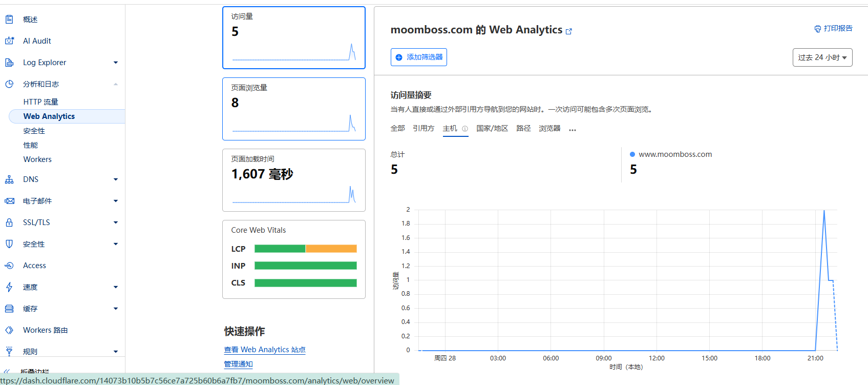Collapse the 分析和日志 section arrow

pyautogui.click(x=116, y=84)
